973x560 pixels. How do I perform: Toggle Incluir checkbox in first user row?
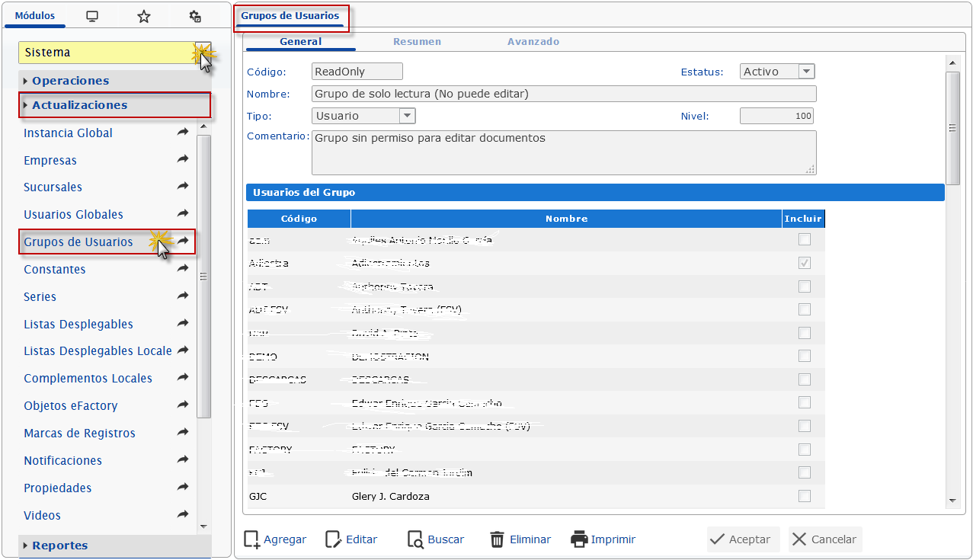pyautogui.click(x=804, y=239)
